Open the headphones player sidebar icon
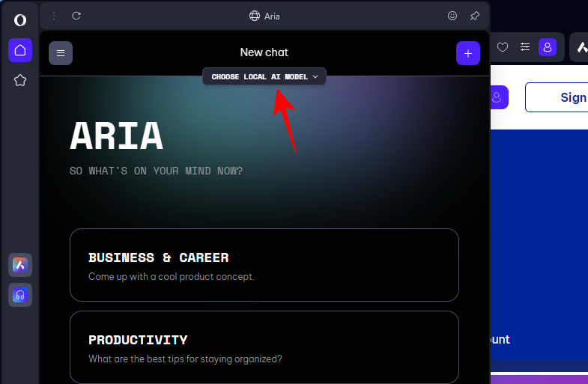 pyautogui.click(x=20, y=295)
